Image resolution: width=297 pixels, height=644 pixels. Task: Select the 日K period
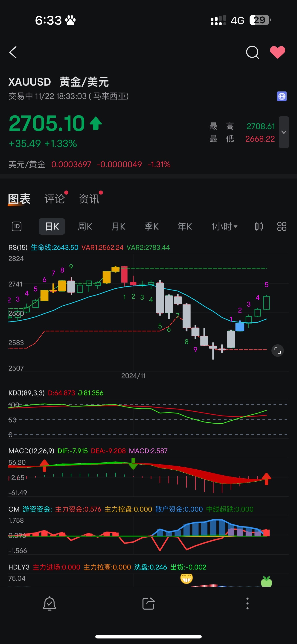point(52,226)
